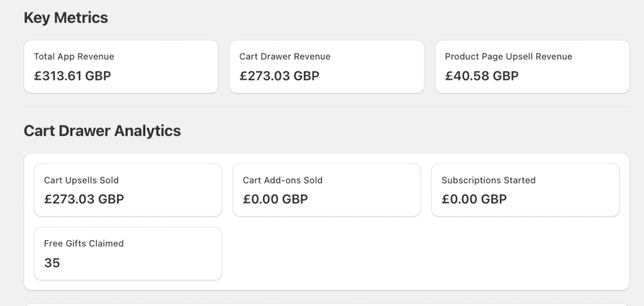Click the £0.00 GBP Subscriptions Started value
Image resolution: width=644 pixels, height=306 pixels.
474,199
